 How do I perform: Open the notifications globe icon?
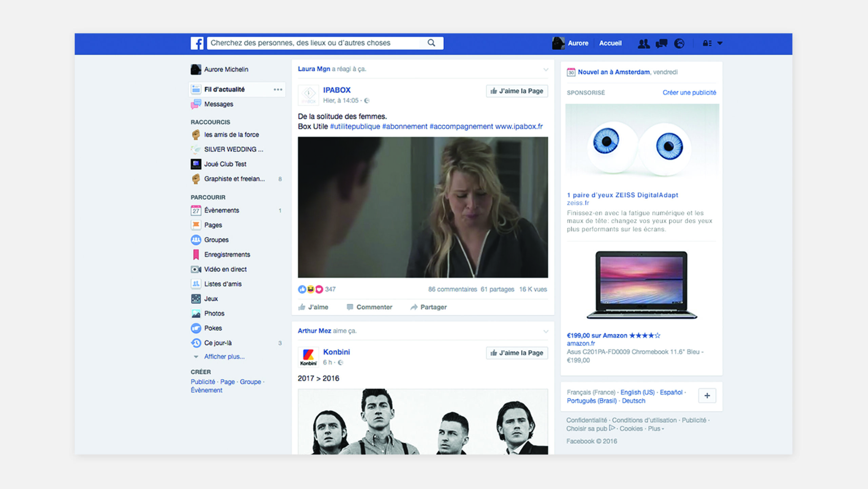pyautogui.click(x=679, y=43)
